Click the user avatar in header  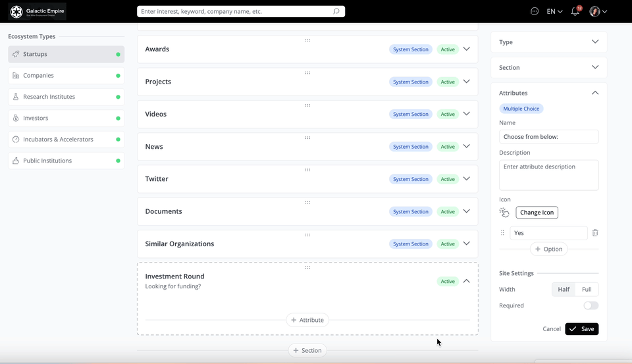tap(595, 11)
